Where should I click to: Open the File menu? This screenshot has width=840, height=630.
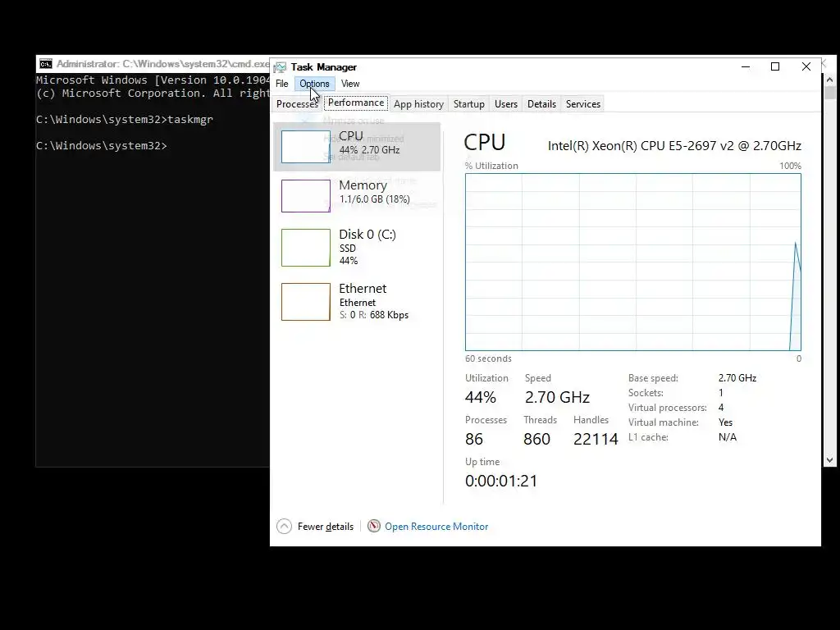282,84
